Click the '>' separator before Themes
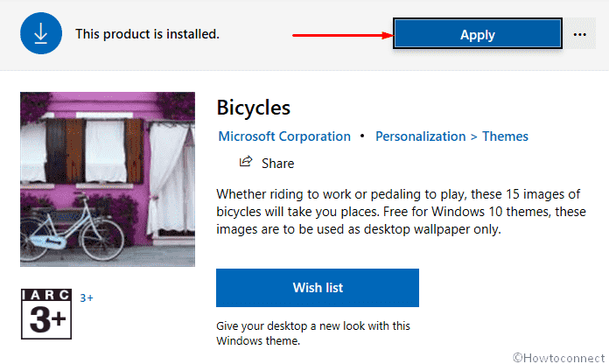 474,136
